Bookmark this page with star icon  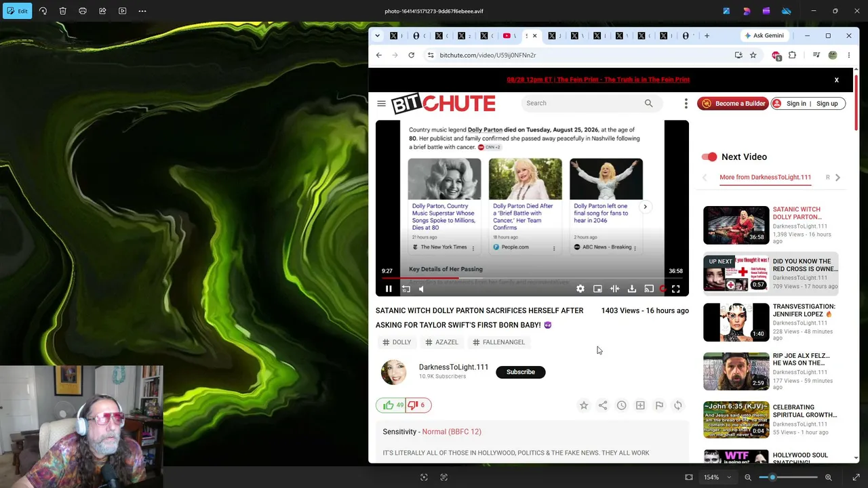click(753, 55)
